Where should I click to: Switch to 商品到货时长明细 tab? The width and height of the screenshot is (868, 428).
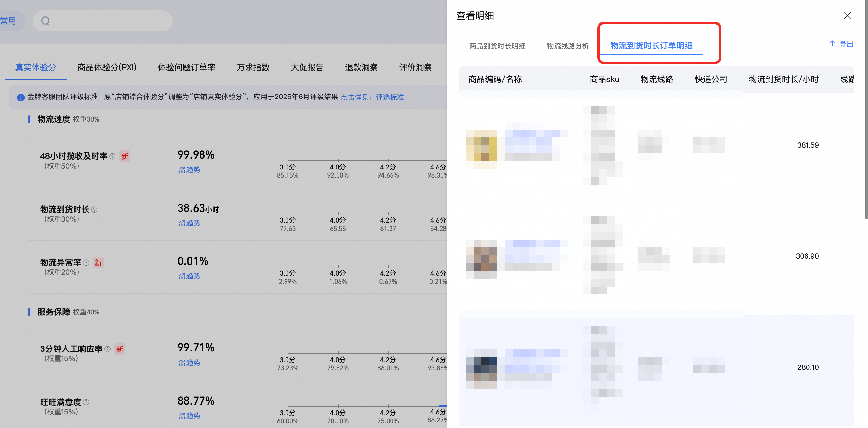point(497,46)
